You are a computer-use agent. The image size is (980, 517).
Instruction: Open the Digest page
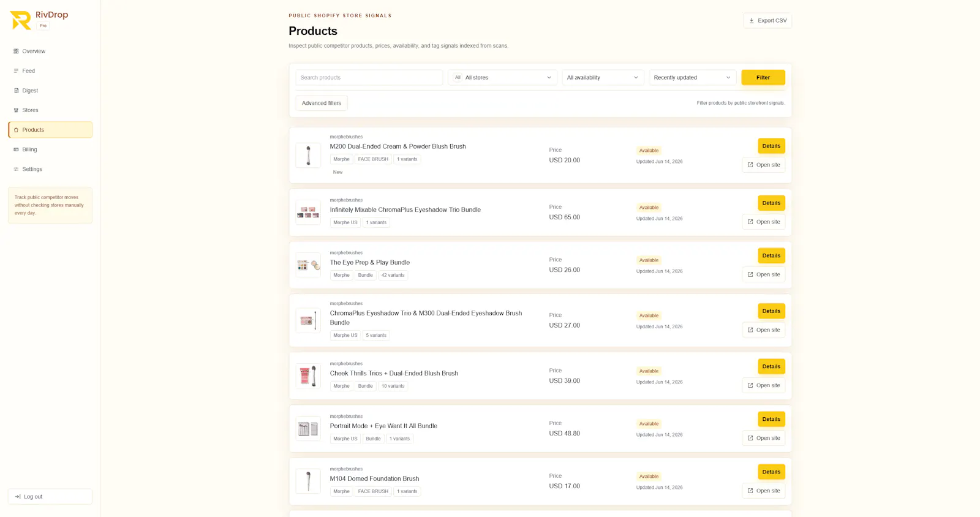(50, 91)
